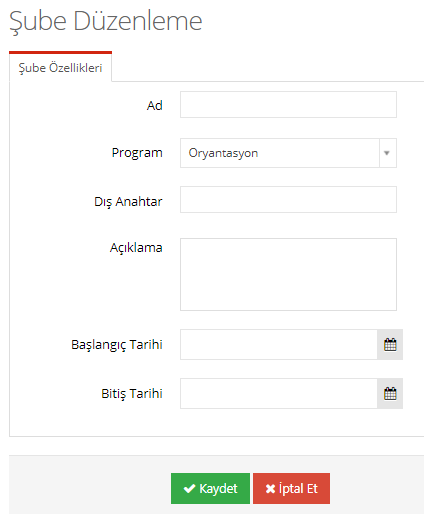The height and width of the screenshot is (514, 424).
Task: Open the Başlangıç Tarihi calendar picker icon
Action: coord(390,344)
